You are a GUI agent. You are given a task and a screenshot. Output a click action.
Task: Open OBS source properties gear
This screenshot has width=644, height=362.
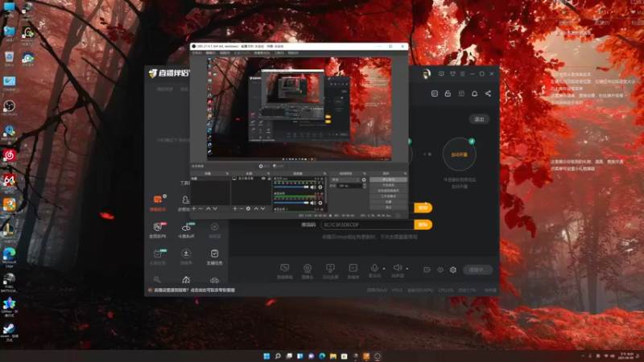tap(248, 209)
